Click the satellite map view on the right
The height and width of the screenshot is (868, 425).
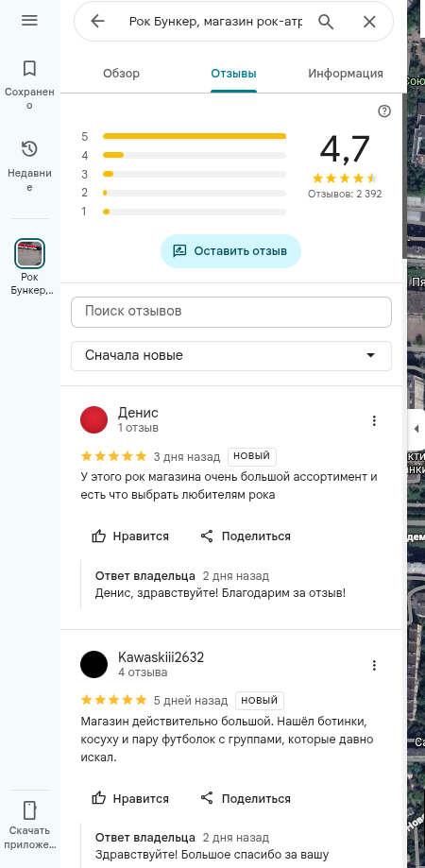416,609
